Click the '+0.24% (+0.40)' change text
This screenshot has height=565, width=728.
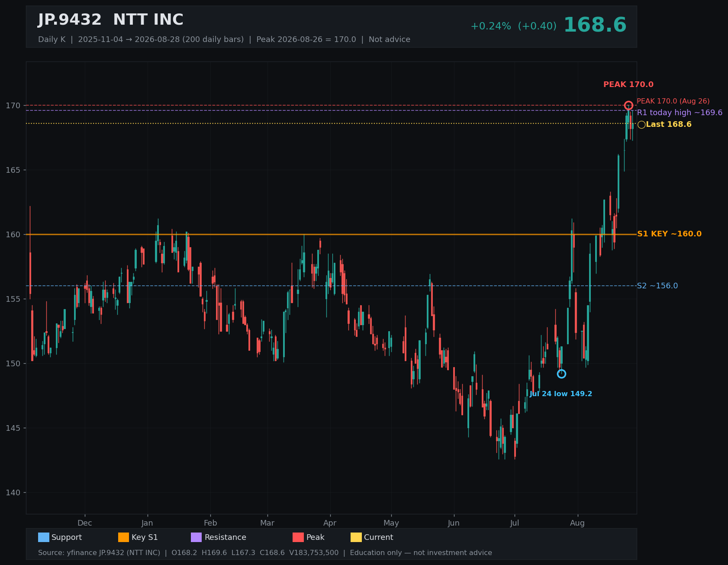(513, 26)
